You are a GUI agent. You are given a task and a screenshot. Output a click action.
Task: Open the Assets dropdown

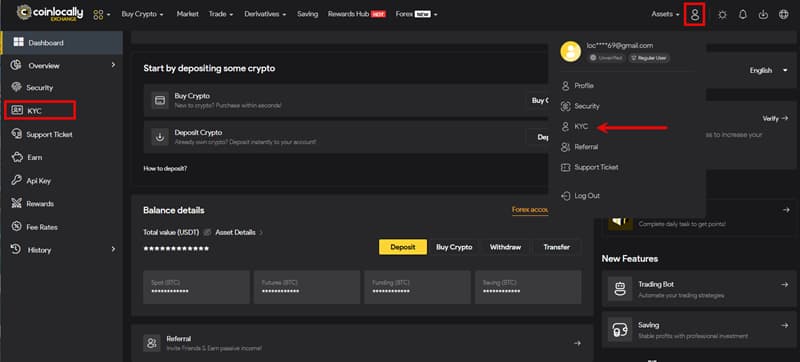(x=665, y=14)
